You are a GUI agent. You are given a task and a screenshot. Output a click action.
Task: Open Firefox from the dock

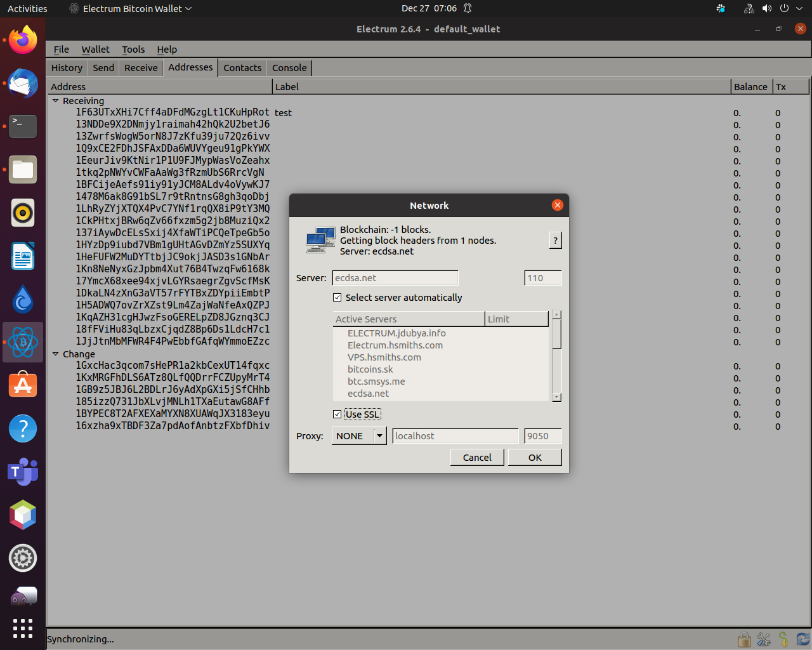tap(23, 40)
